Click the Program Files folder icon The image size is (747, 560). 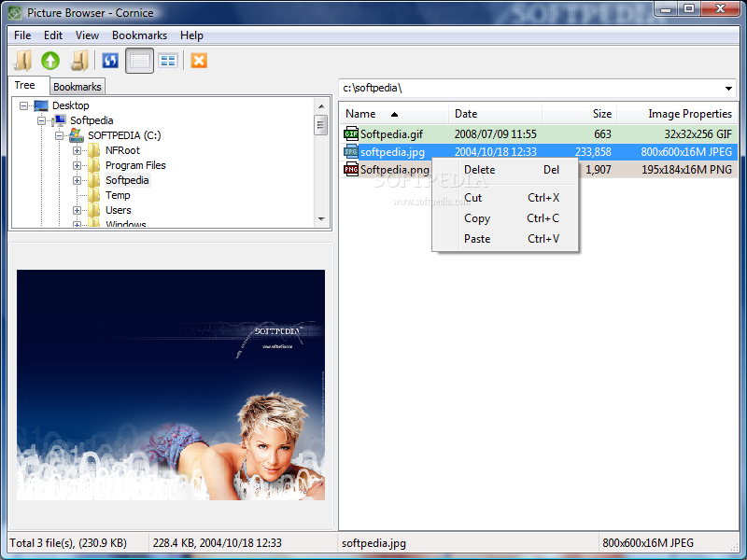click(94, 165)
